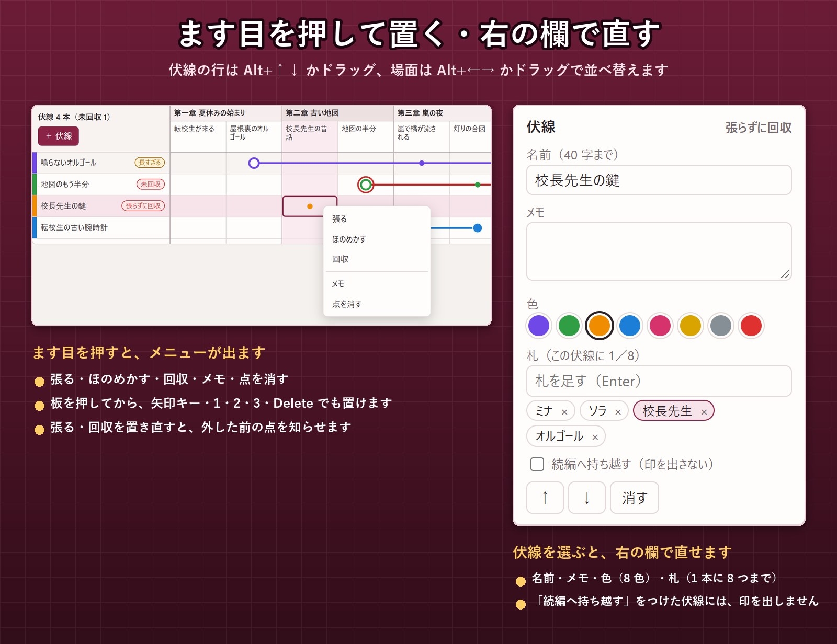This screenshot has height=644, width=837.
Task: Move foreshadow down with the ↓ button
Action: click(x=587, y=498)
